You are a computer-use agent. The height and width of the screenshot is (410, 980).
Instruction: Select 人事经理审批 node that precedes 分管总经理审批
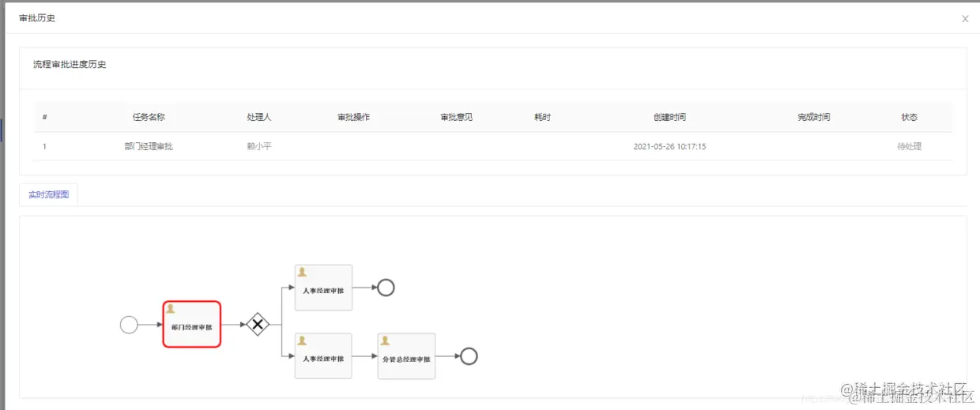[x=323, y=356]
